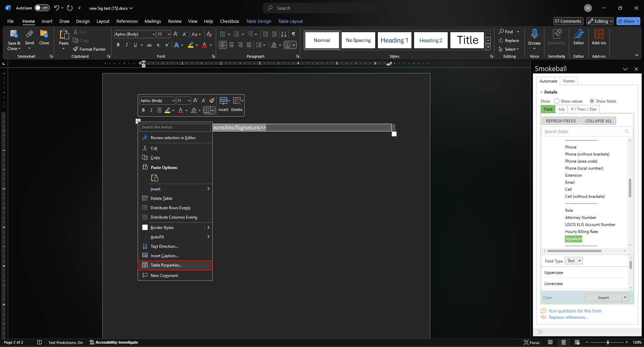This screenshot has width=644, height=347.
Task: Open the Field Type dropdown
Action: pyautogui.click(x=574, y=261)
